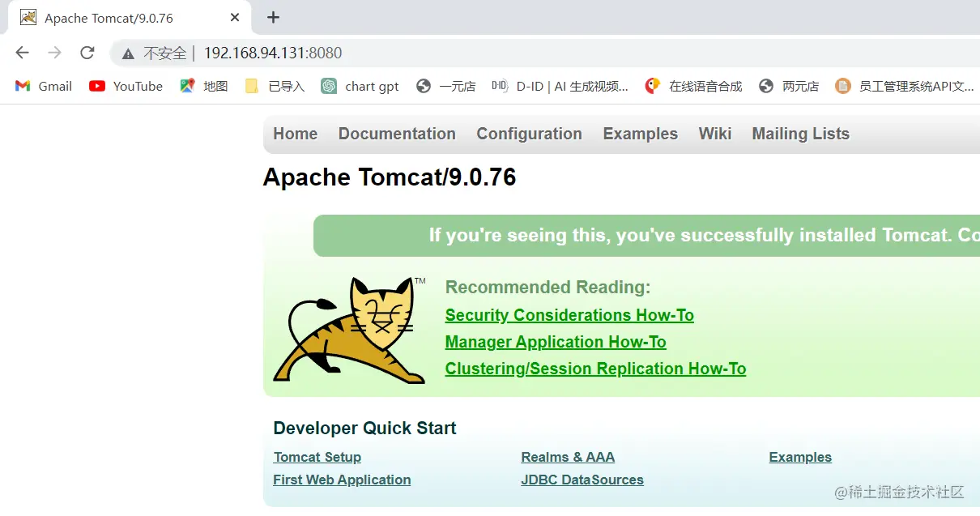The image size is (980, 516).
Task: Reload the page with refresh icon
Action: pyautogui.click(x=87, y=53)
